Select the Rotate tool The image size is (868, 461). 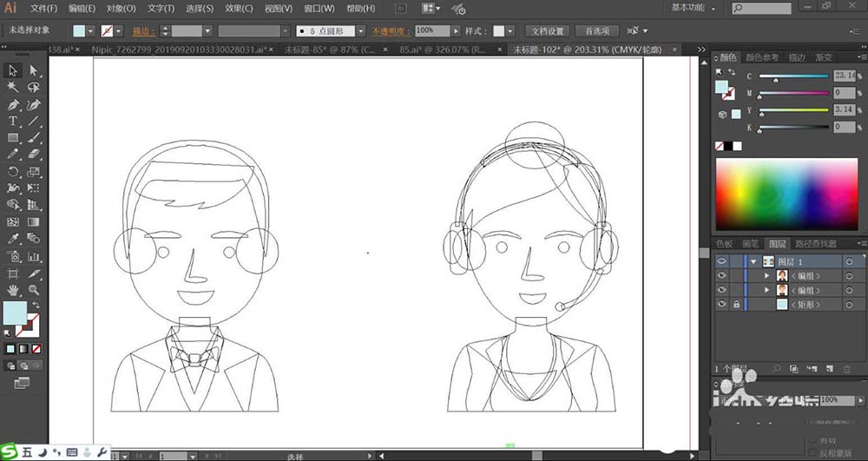click(x=13, y=172)
